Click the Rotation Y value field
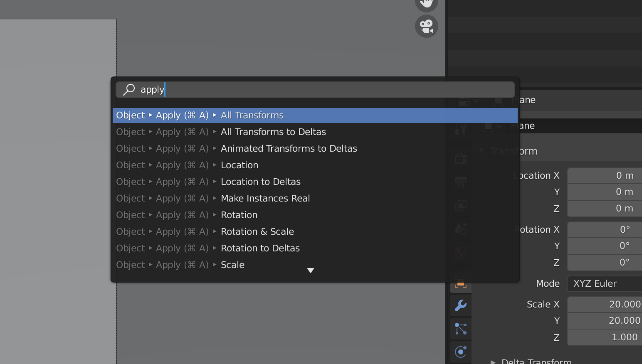This screenshot has height=364, width=642. point(605,246)
